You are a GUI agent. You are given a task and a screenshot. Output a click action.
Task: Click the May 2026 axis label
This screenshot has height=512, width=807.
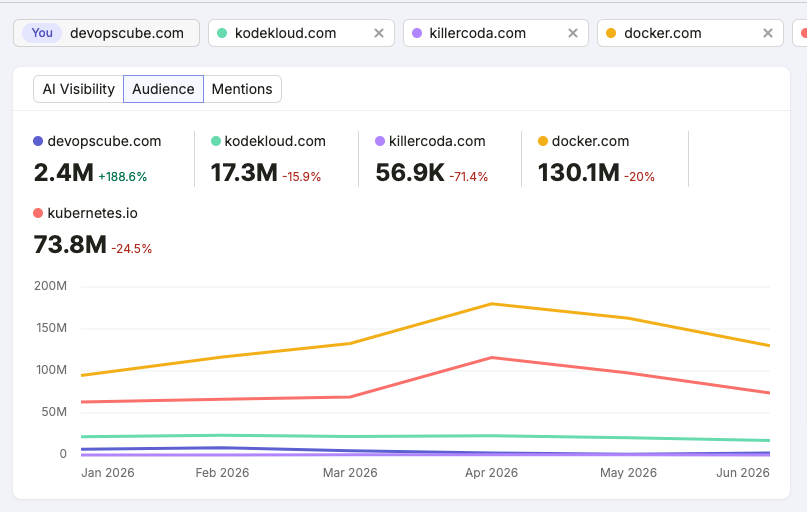pyautogui.click(x=628, y=472)
